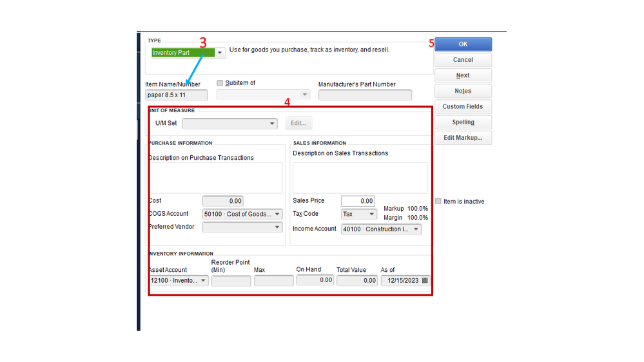Click the Margin 100.0% value
Image resolution: width=644 pixels, height=362 pixels.
(418, 218)
